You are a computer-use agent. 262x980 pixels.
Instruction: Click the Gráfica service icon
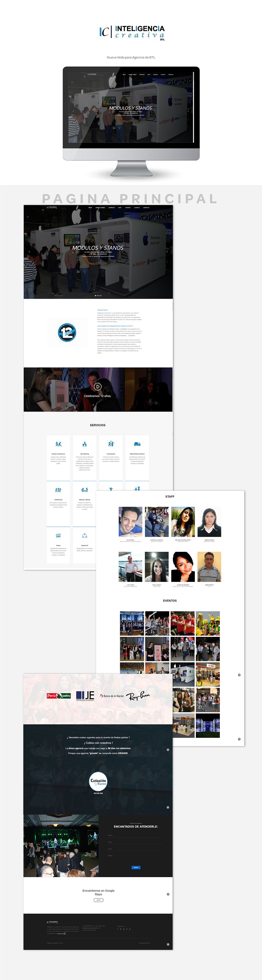click(58, 536)
